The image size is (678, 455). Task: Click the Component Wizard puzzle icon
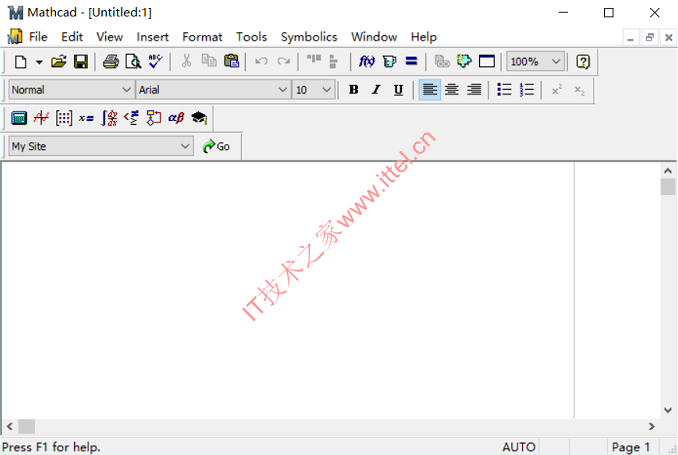pos(464,61)
